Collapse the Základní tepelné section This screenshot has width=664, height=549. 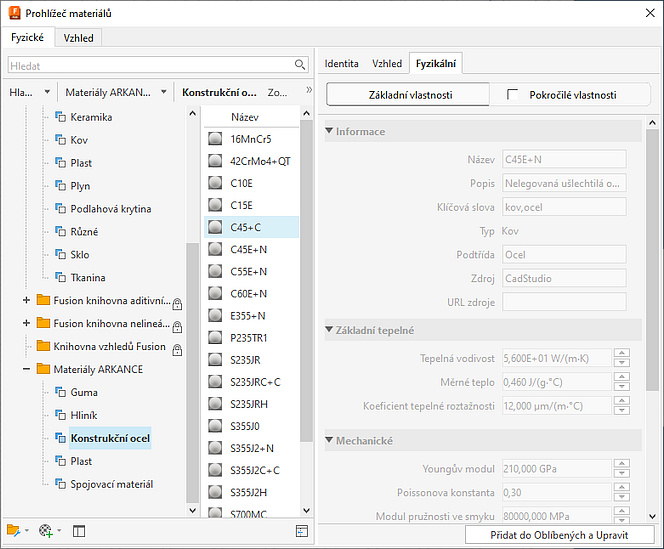[x=330, y=330]
